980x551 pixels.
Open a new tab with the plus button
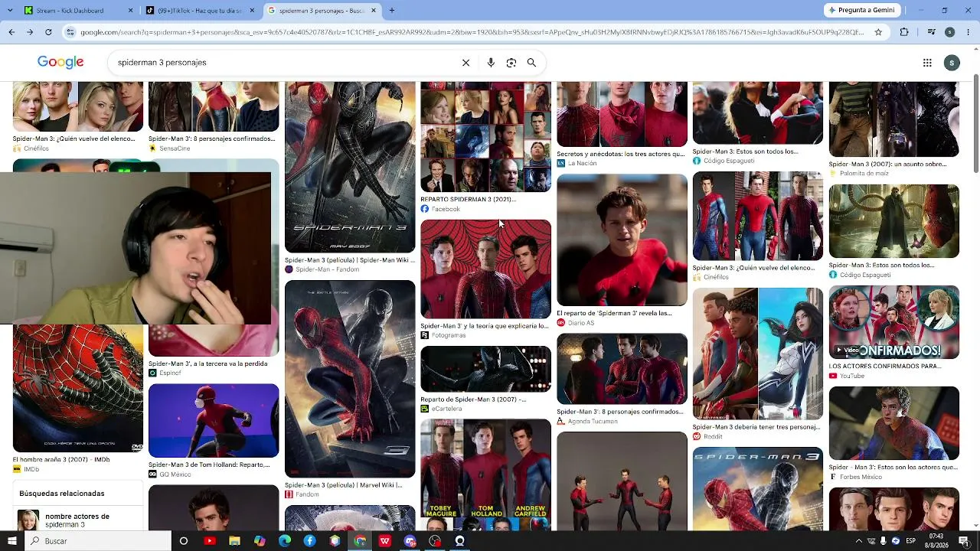click(x=392, y=11)
